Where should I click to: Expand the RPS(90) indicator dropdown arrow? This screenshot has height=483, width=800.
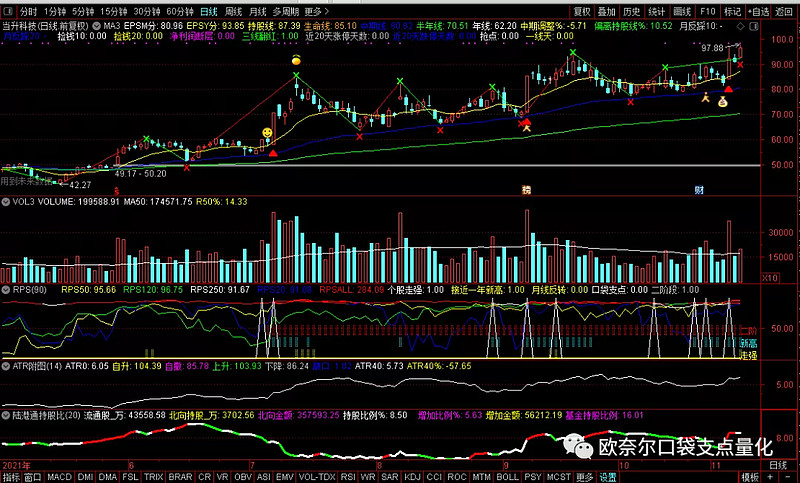pyautogui.click(x=6, y=290)
